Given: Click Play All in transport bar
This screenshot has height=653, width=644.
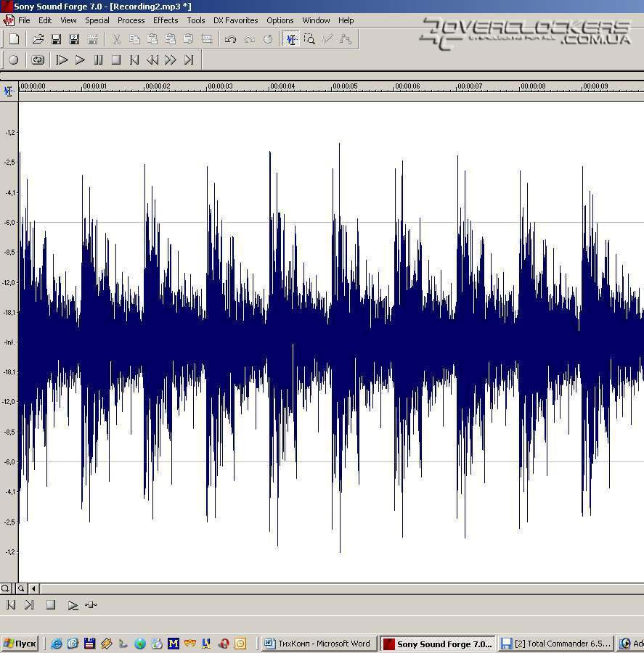Looking at the screenshot, I should (x=62, y=60).
